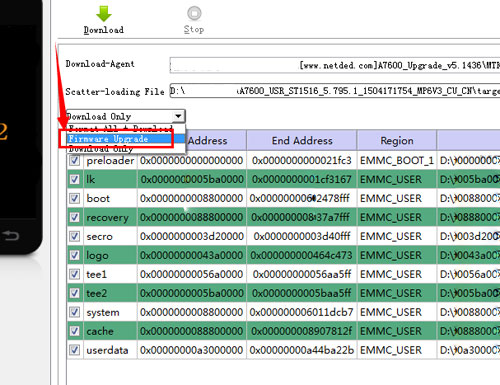Toggle the system partition checkbox
The image size is (500, 385).
(74, 312)
